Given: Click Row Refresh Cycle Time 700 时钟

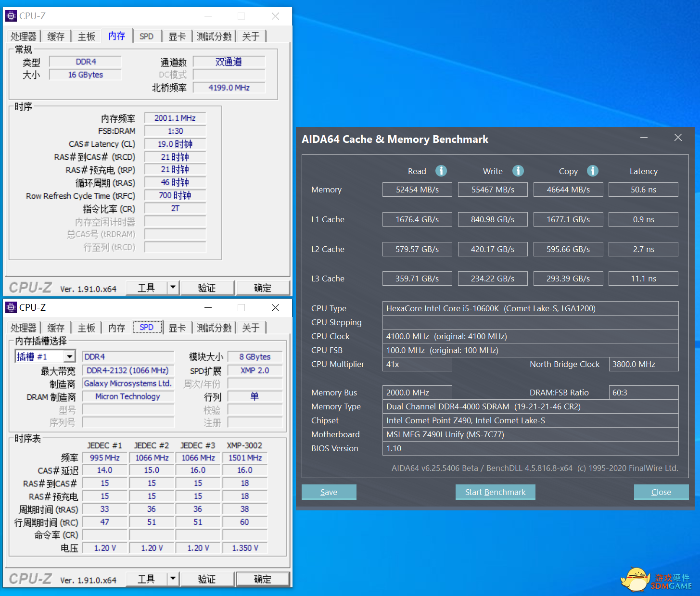Looking at the screenshot, I should [175, 195].
